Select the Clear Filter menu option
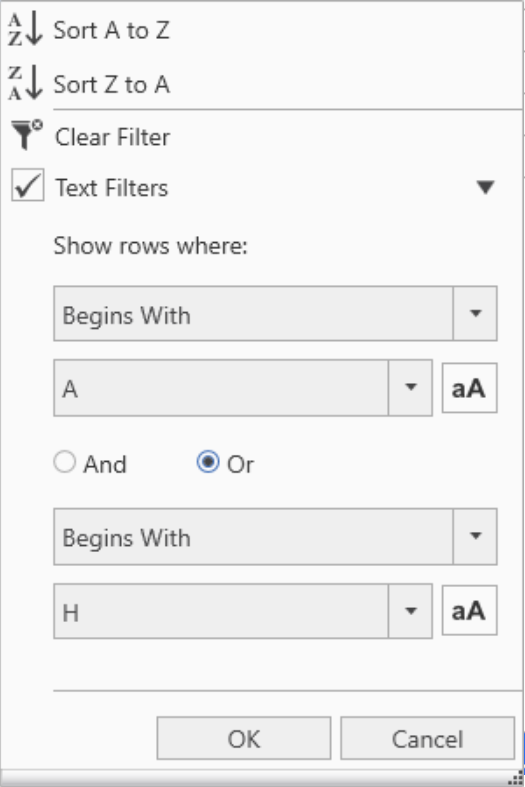This screenshot has width=525, height=787. coord(112,137)
